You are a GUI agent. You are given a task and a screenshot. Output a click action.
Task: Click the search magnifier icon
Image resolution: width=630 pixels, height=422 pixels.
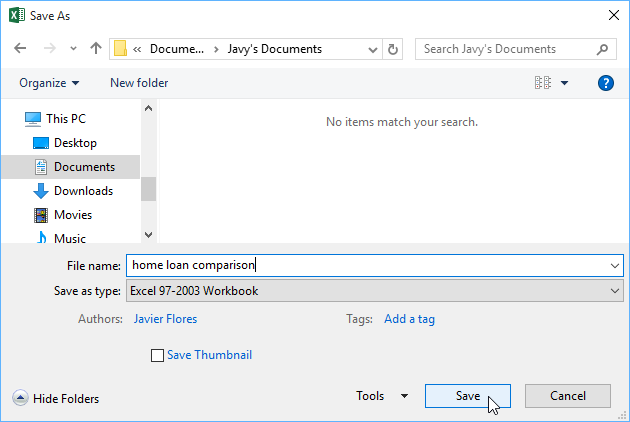coord(603,49)
